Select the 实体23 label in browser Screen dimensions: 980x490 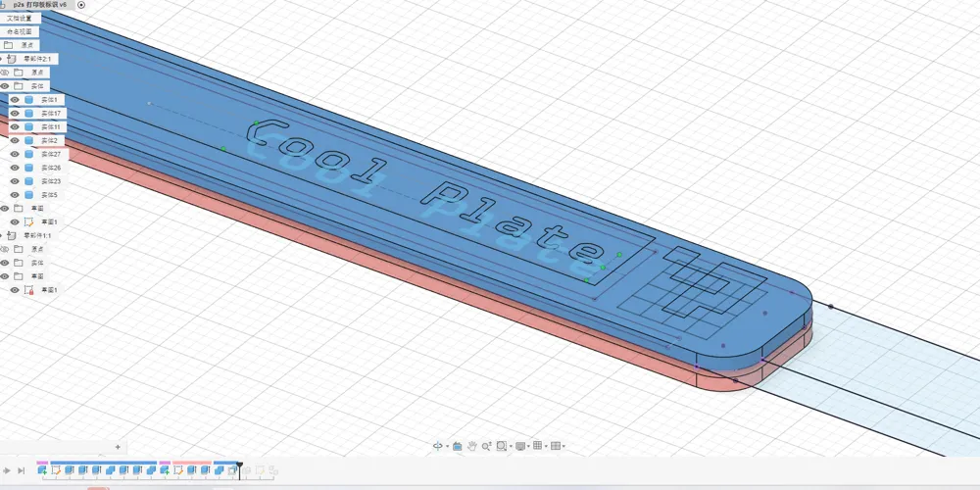point(51,181)
